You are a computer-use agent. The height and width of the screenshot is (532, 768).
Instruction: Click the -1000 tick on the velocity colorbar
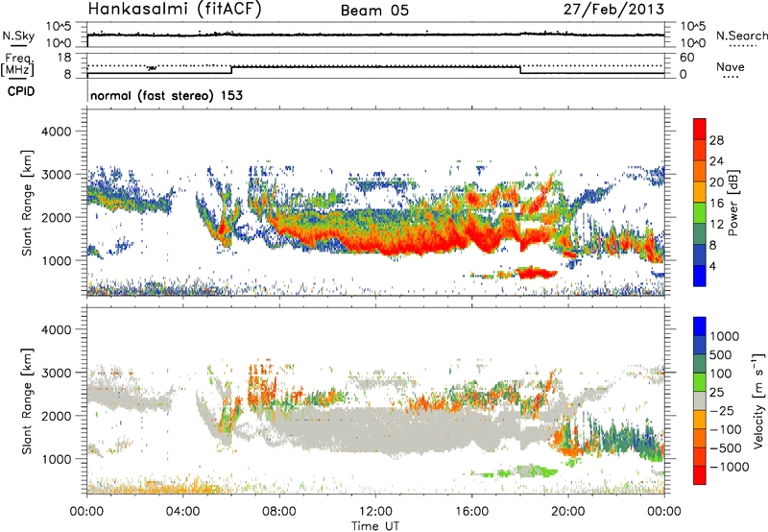coord(730,467)
